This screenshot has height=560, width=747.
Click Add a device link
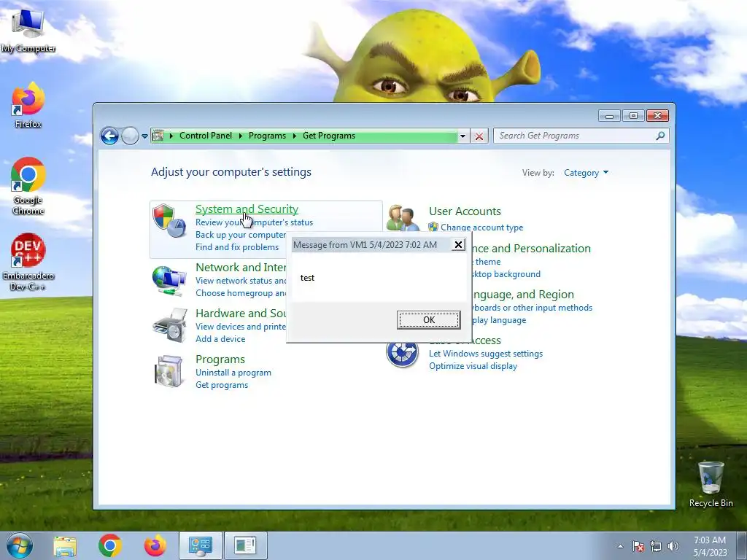(x=220, y=339)
